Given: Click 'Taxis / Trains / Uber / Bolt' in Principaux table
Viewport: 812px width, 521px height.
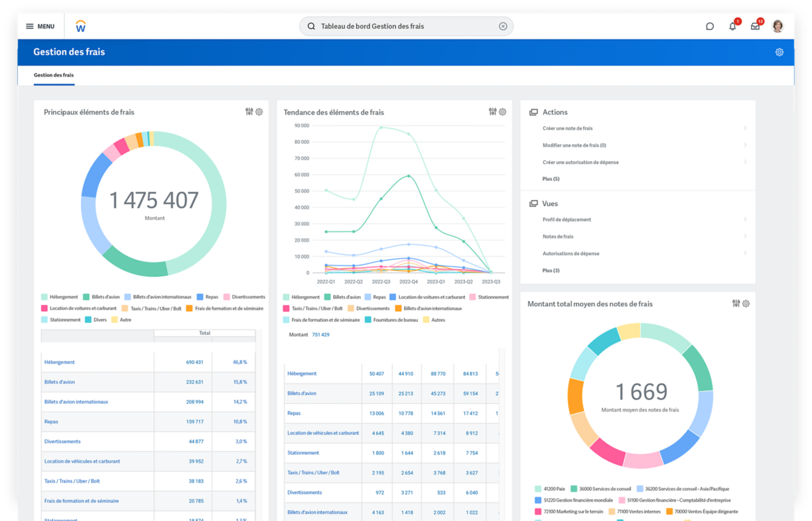Looking at the screenshot, I should coord(72,481).
